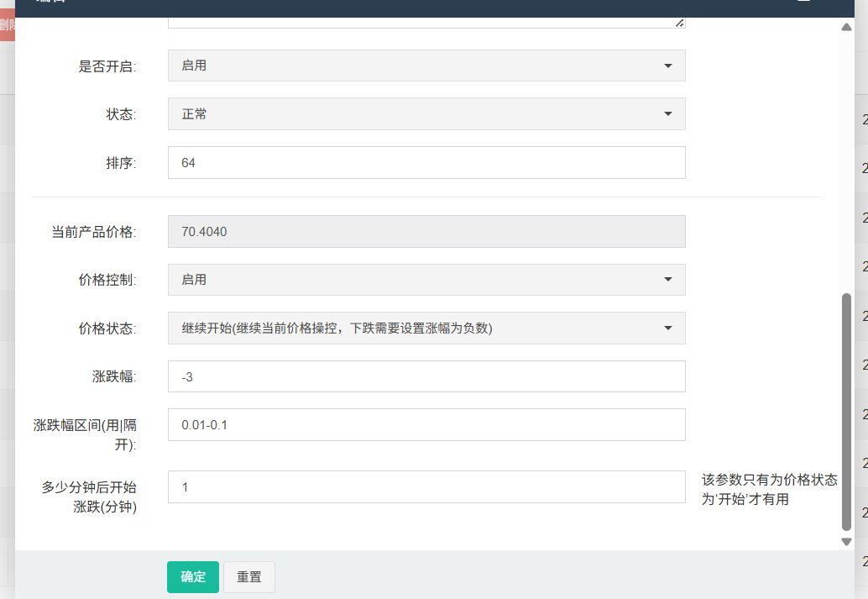Click the 价格控制 field label
Viewport: 868px width, 599px height.
click(106, 281)
